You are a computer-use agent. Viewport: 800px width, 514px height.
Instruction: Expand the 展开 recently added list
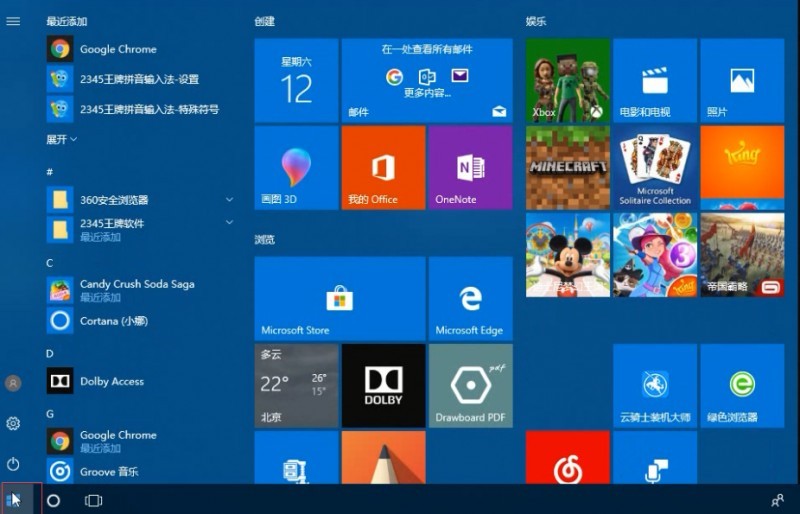click(x=61, y=139)
